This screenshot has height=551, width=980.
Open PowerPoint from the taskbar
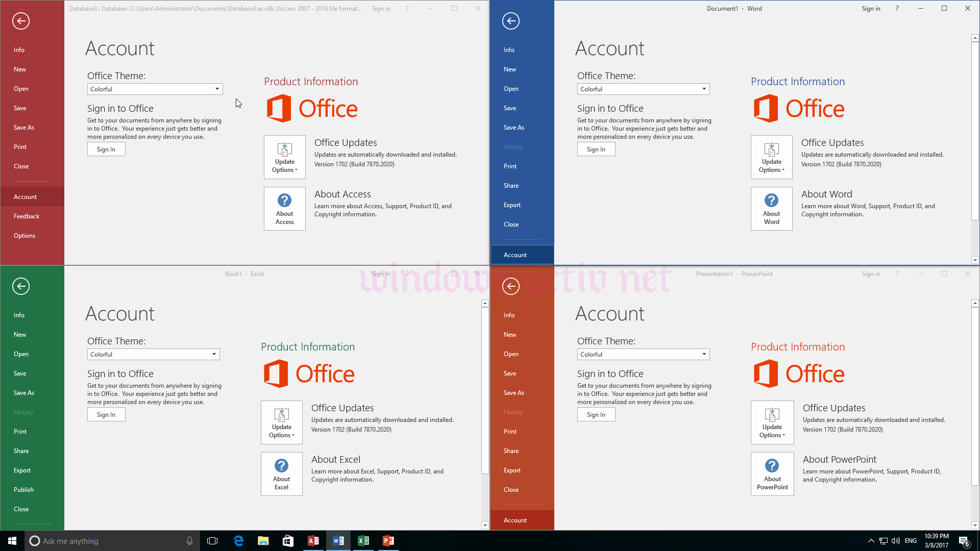coord(388,540)
